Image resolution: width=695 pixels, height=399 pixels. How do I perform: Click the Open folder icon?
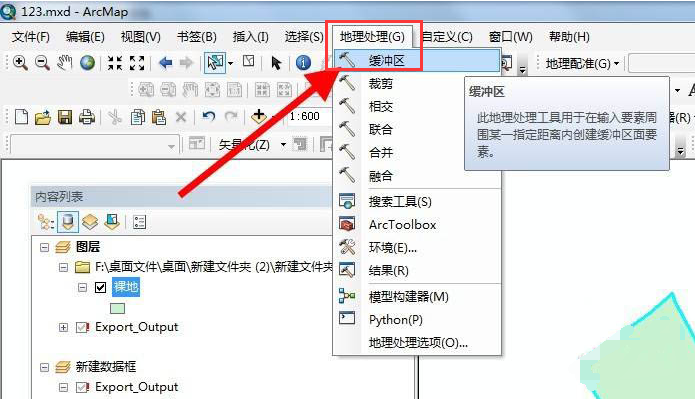tap(43, 117)
